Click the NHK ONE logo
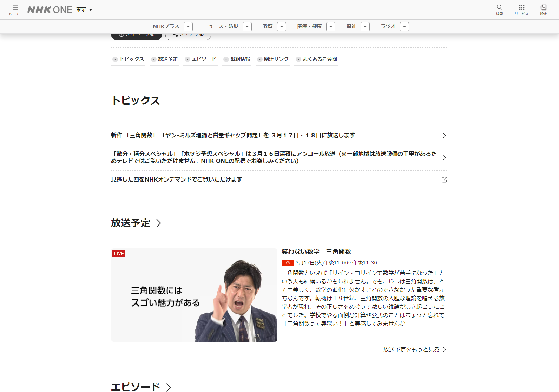 pyautogui.click(x=50, y=10)
